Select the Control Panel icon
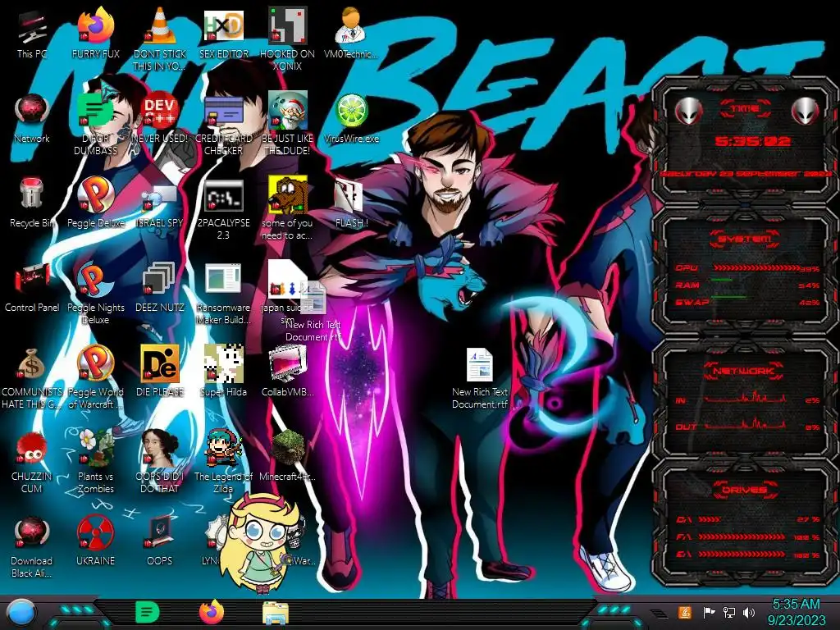840x630 pixels. (x=32, y=287)
